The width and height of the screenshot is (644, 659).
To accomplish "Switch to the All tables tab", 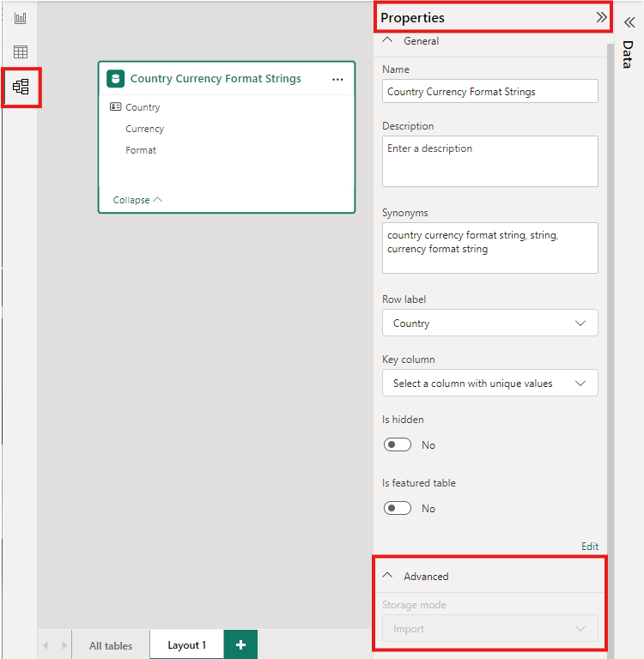I will [111, 645].
